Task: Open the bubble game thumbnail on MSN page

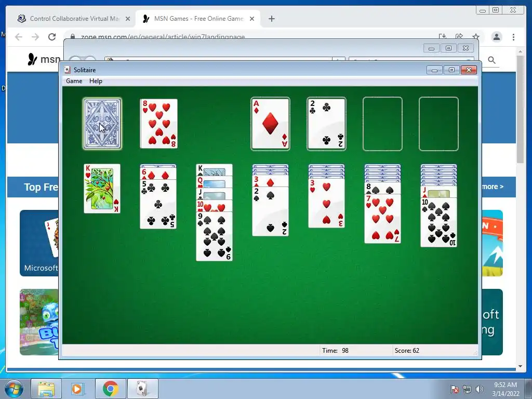Action: pyautogui.click(x=39, y=322)
